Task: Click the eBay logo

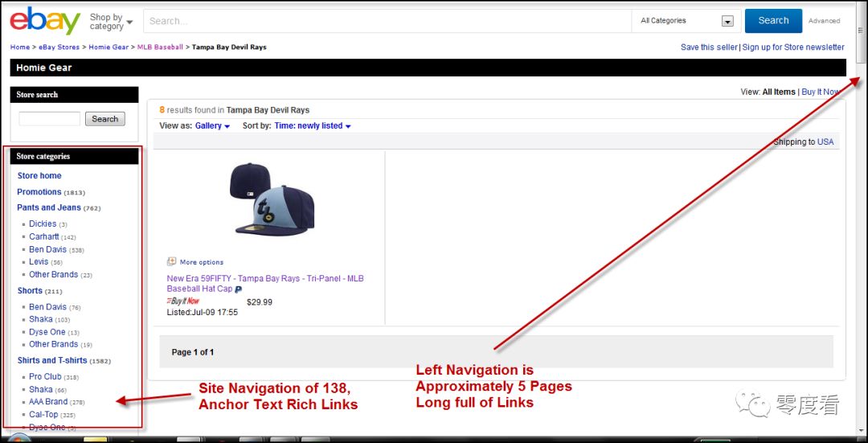Action: (45, 20)
